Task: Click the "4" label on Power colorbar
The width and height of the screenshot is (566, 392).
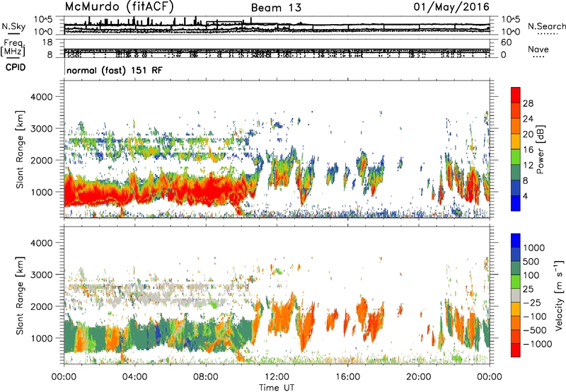Action: coord(525,196)
